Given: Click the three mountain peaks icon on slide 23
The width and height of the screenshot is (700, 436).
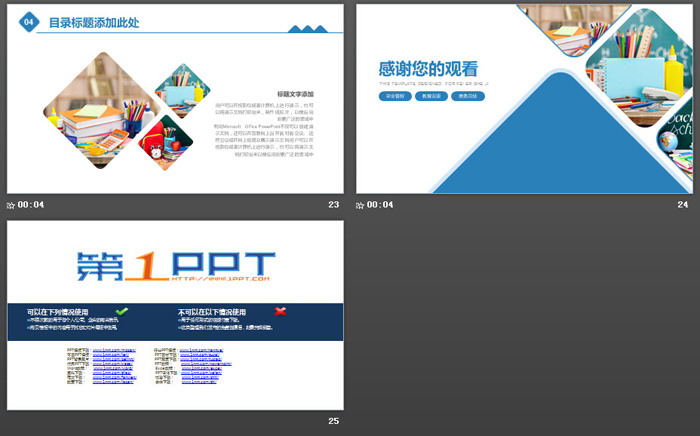Looking at the screenshot, I should coord(308,29).
